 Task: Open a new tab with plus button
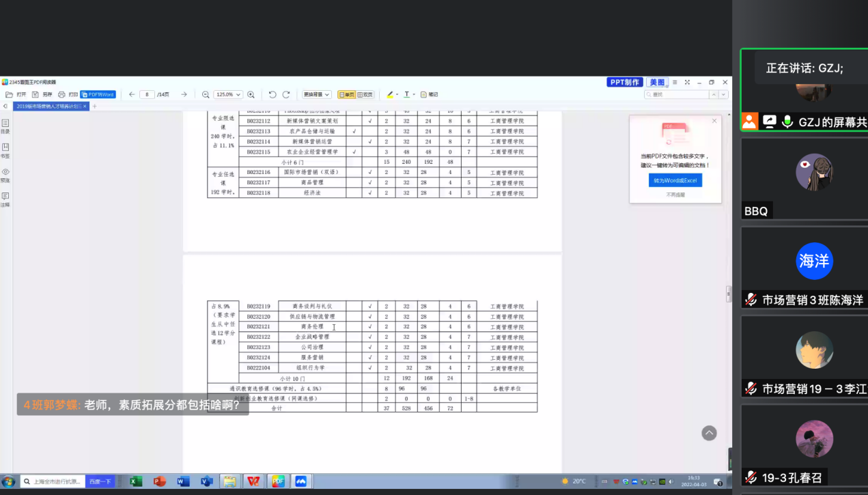pyautogui.click(x=95, y=106)
